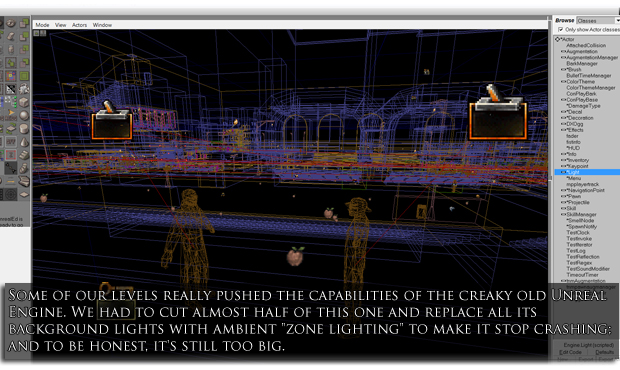Expand the Decoration class node

coord(563,118)
